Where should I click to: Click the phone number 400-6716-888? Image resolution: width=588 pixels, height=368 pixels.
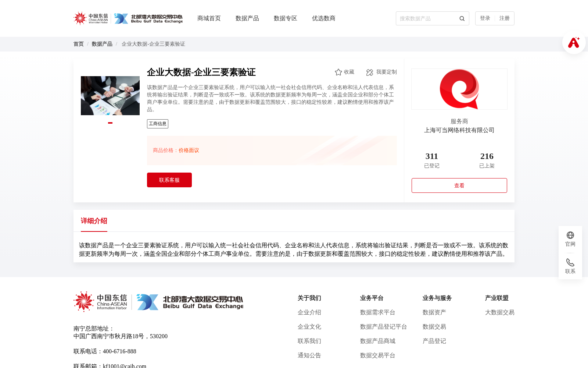119,351
